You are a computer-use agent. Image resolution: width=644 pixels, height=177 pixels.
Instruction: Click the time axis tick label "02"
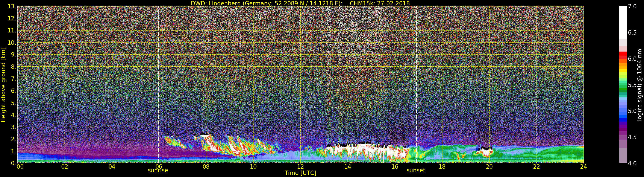tap(65, 166)
